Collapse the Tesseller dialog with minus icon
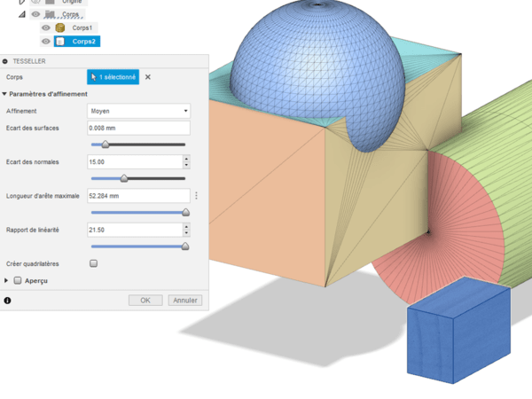Image resolution: width=532 pixels, height=399 pixels. pyautogui.click(x=6, y=61)
